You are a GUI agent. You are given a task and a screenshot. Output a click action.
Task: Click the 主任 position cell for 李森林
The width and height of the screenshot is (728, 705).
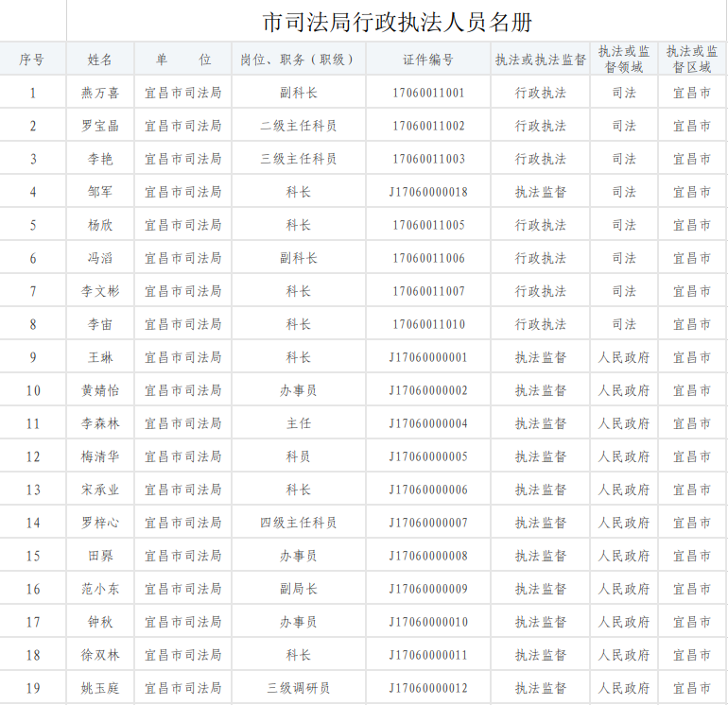tap(298, 423)
